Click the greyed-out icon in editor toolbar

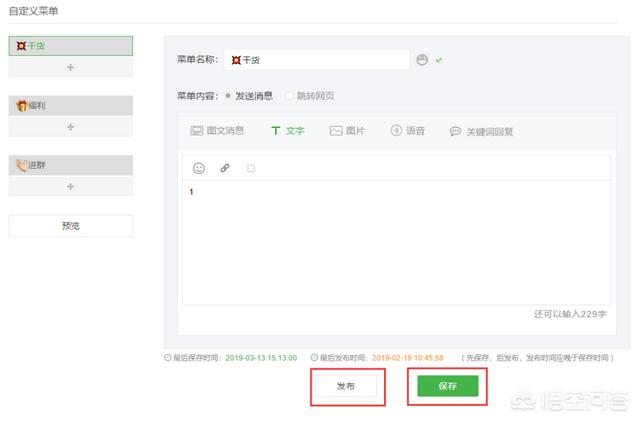point(251,168)
